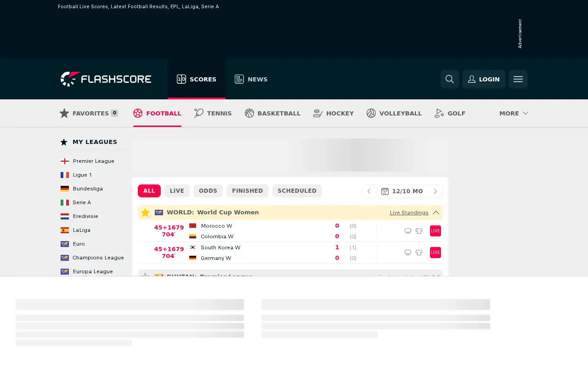Go to previous day arrow
Screen dimensions: 588x368
coord(369,191)
